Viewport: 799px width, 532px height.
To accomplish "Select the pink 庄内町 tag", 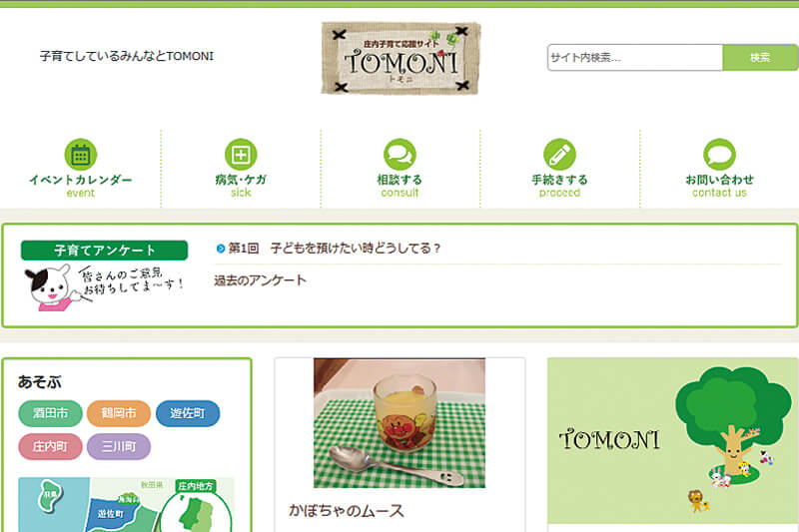I will coord(51,446).
